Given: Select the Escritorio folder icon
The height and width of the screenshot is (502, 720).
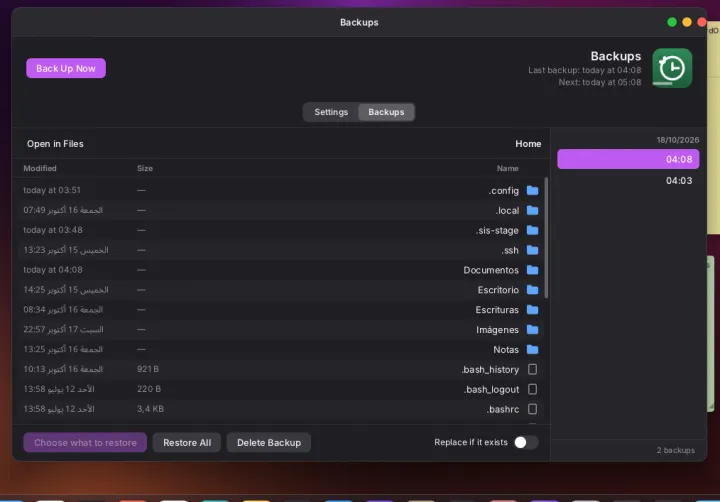Looking at the screenshot, I should pyautogui.click(x=532, y=290).
